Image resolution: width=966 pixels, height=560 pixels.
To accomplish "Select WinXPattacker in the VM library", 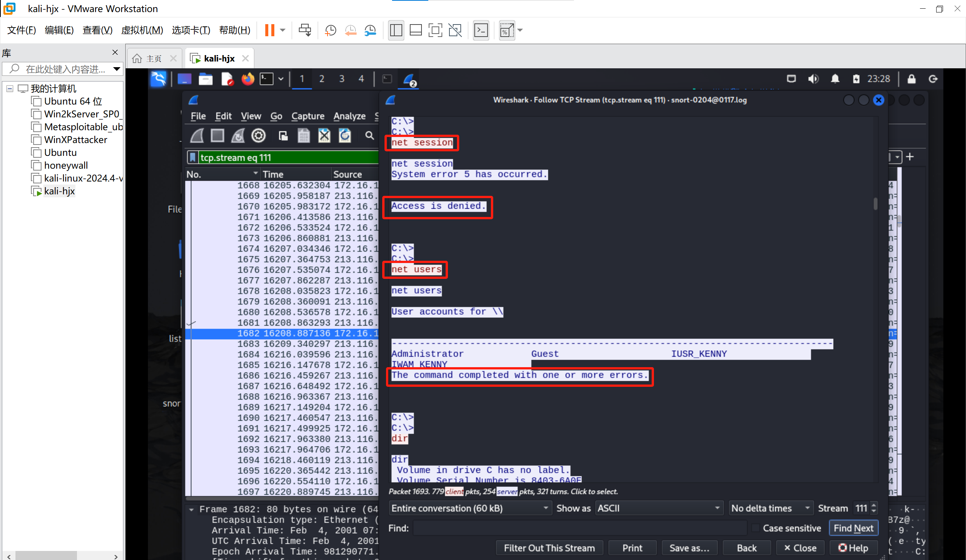I will (x=75, y=140).
